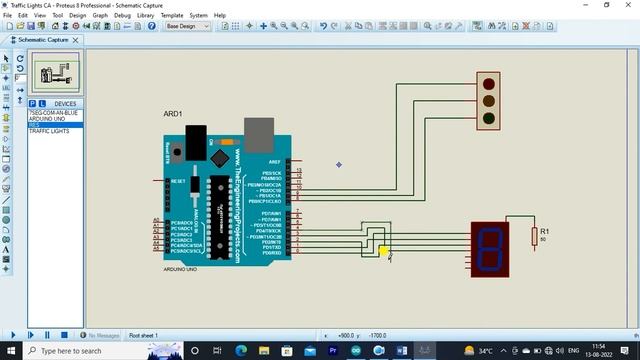Open the System menu
Viewport: 640px width, 360px height.
click(198, 15)
